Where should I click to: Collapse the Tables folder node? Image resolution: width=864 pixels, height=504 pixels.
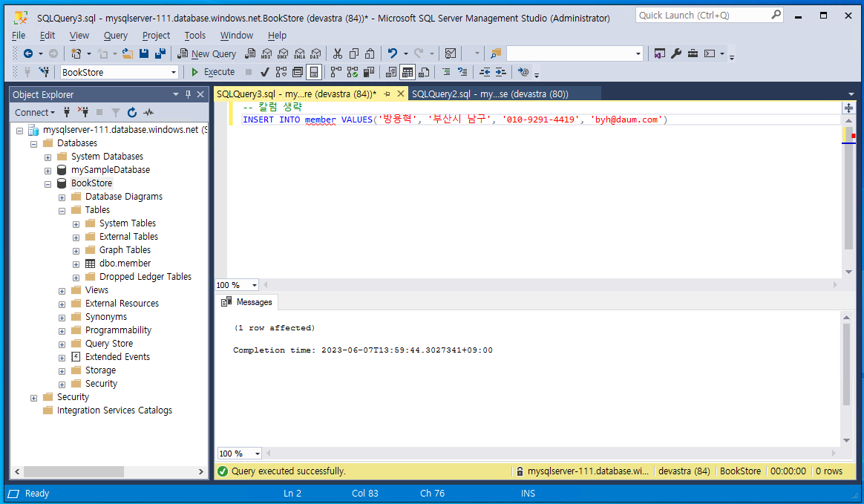(x=62, y=210)
